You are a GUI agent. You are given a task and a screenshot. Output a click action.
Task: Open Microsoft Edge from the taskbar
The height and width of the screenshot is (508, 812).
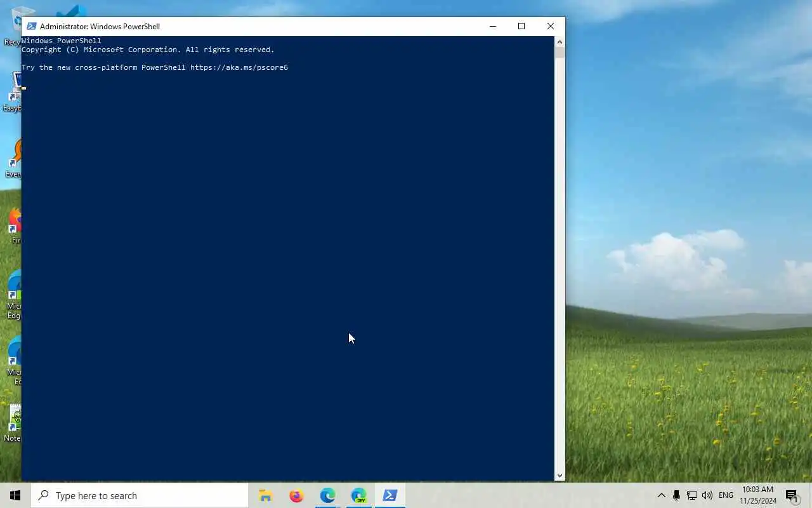coord(327,495)
